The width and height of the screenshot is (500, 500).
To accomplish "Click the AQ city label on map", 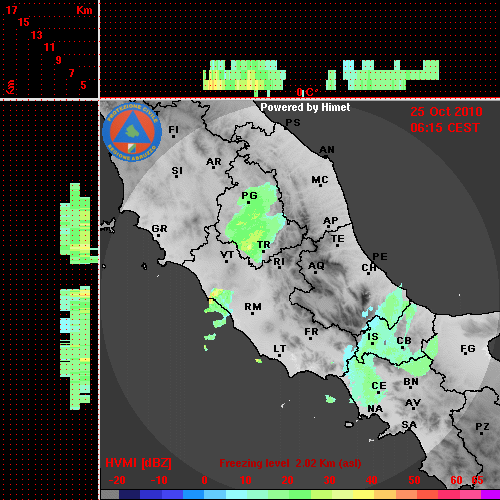I will [x=316, y=266].
